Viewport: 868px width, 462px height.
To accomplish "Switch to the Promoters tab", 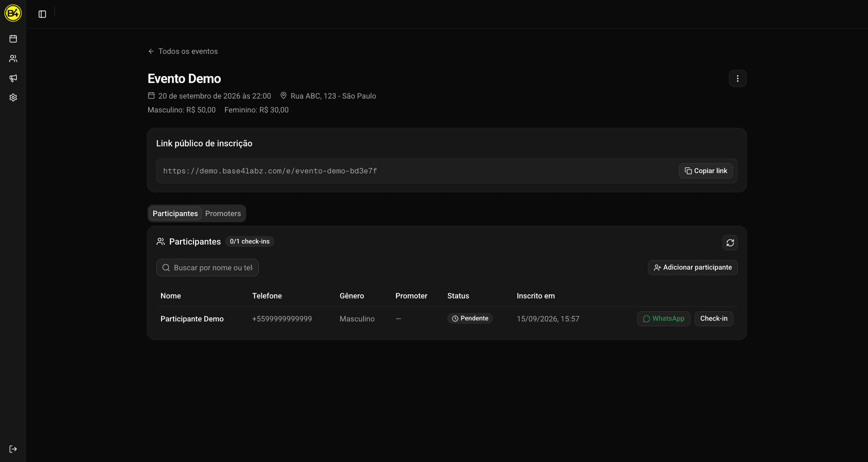I will coord(223,213).
